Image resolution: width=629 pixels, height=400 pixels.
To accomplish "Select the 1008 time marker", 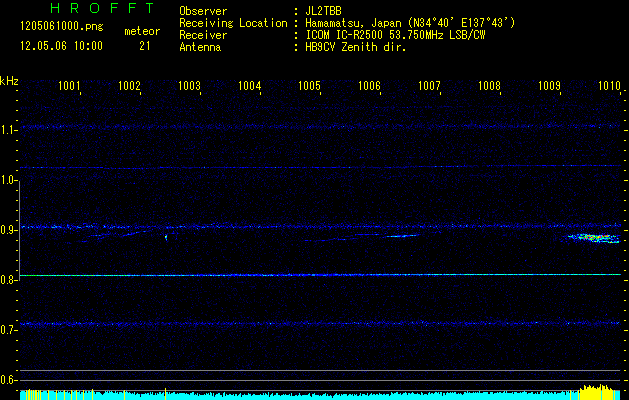I will click(489, 87).
